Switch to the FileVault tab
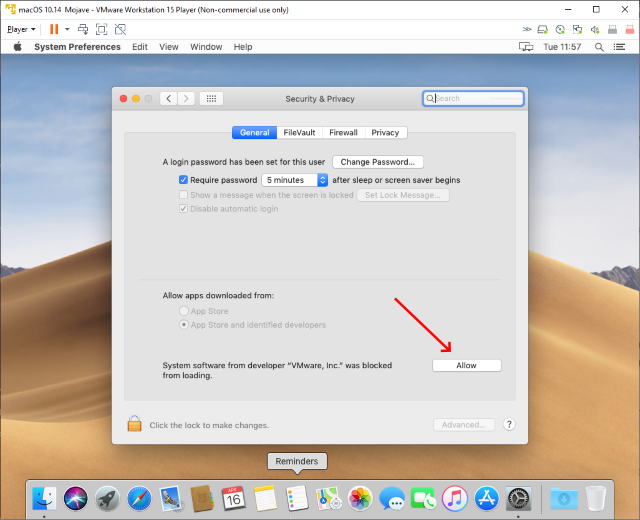 tap(299, 132)
